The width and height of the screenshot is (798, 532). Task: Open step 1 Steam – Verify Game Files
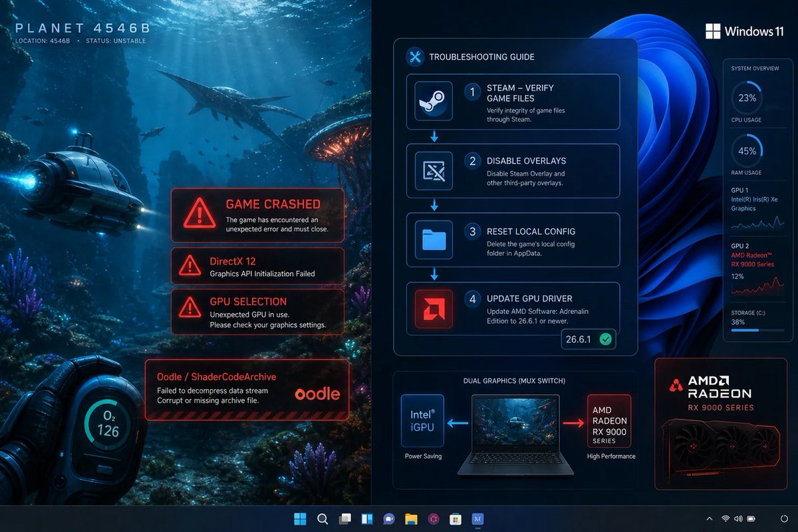[x=513, y=102]
